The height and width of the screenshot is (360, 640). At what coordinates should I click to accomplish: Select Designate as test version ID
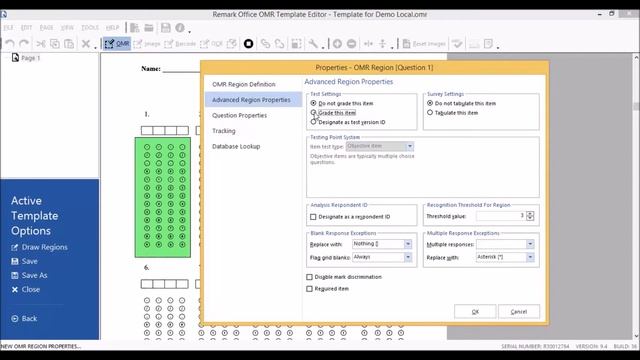pos(348,122)
